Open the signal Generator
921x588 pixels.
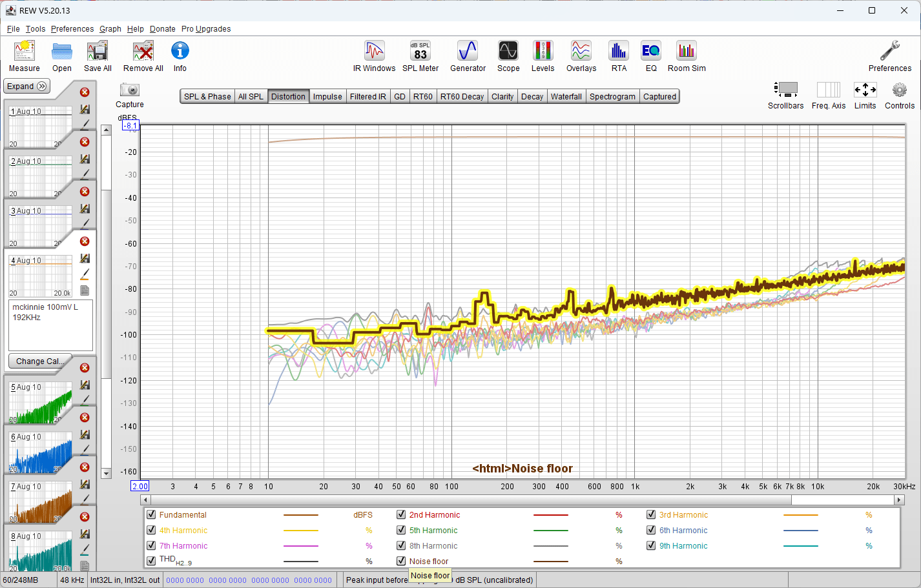point(468,56)
